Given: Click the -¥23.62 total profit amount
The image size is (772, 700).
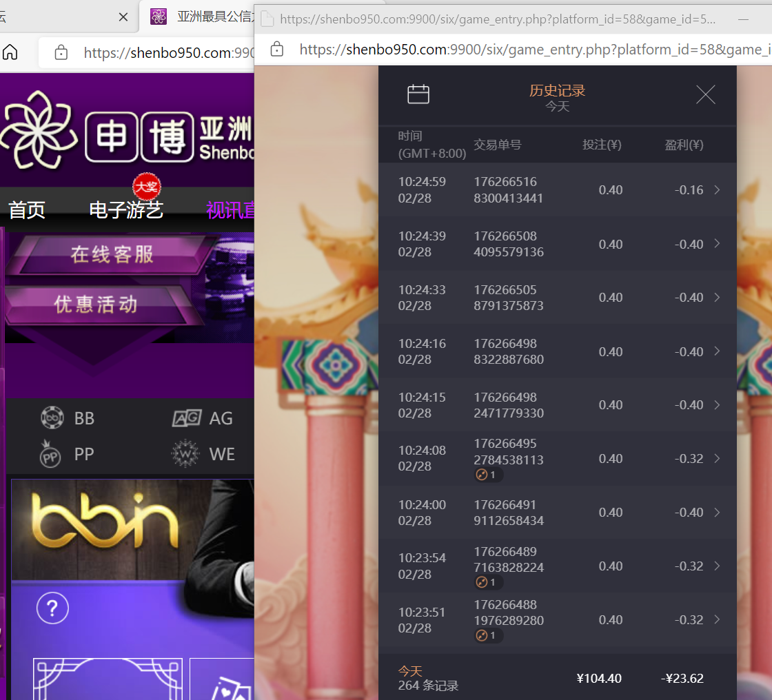Looking at the screenshot, I should [682, 679].
